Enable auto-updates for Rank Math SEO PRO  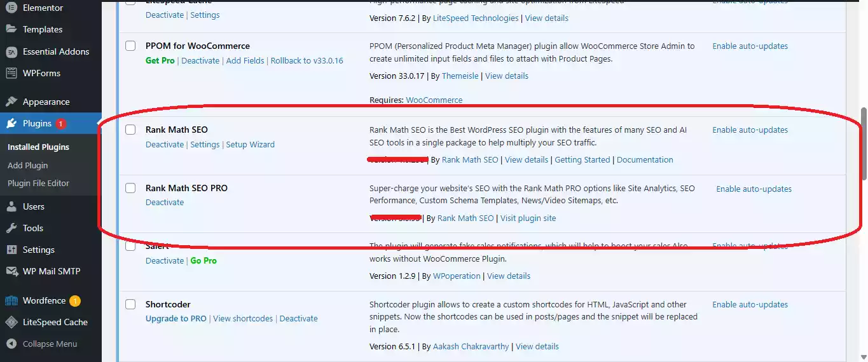click(754, 189)
